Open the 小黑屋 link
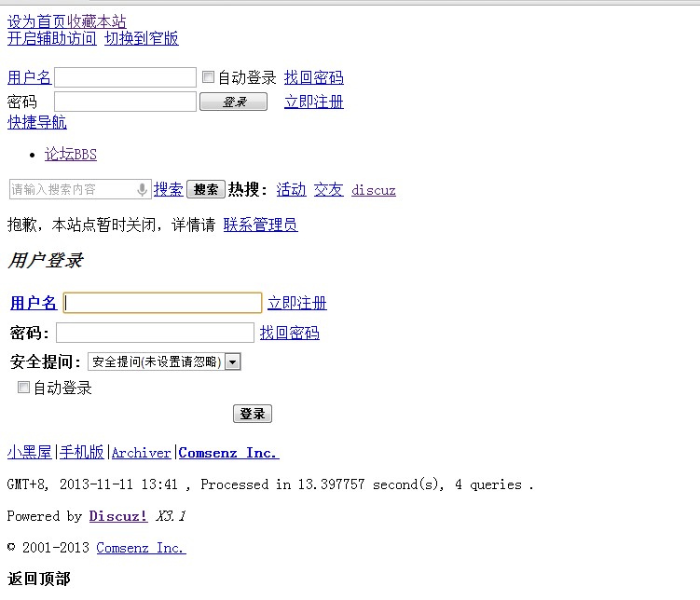 coord(30,453)
